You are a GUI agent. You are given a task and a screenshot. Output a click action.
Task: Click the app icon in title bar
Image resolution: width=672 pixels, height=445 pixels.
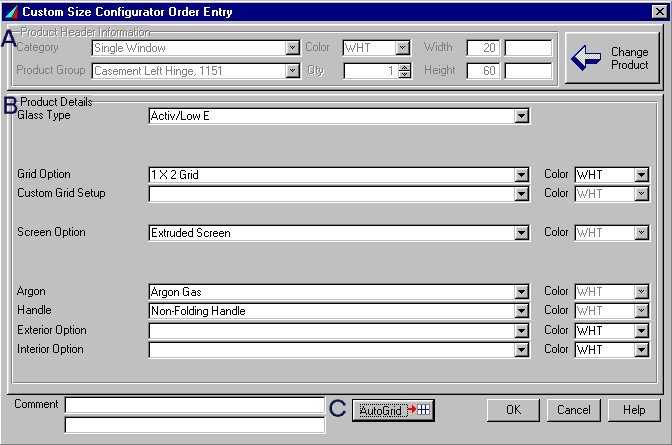(12, 12)
